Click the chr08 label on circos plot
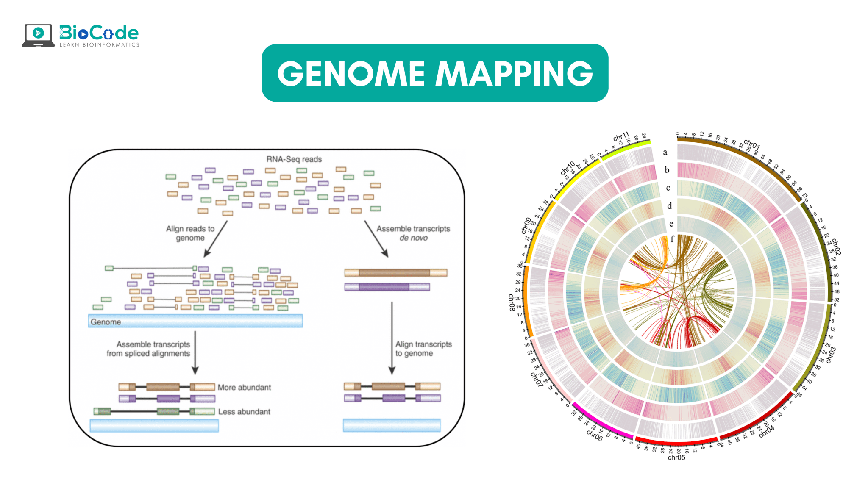The width and height of the screenshot is (868, 488). point(512,302)
